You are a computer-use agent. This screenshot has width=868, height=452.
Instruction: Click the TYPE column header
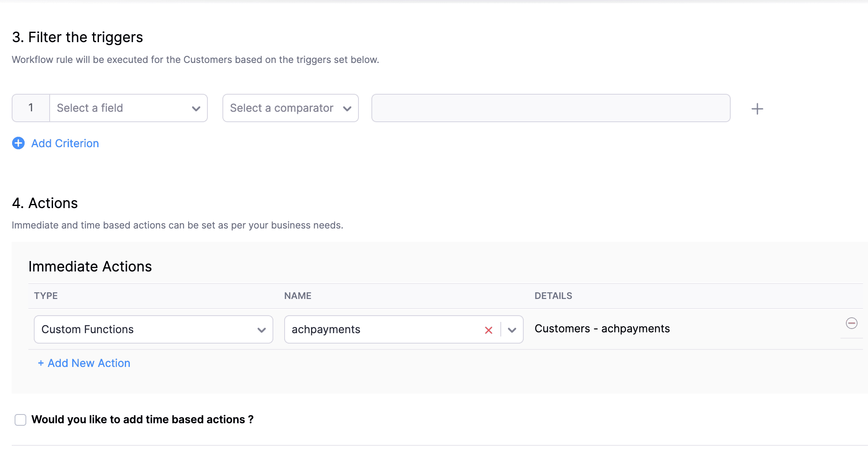pos(46,296)
